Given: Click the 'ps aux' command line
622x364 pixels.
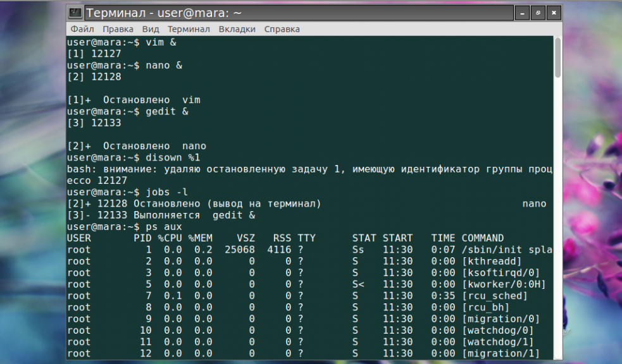Looking at the screenshot, I should (x=124, y=227).
